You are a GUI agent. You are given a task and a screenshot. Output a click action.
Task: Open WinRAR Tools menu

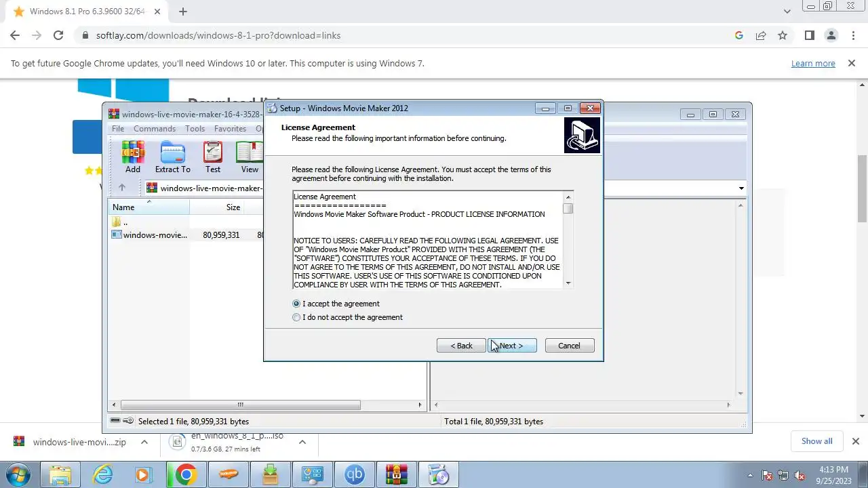[x=195, y=129]
